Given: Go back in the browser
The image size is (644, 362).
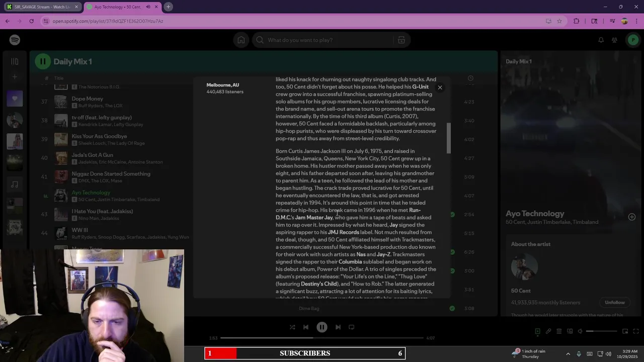Looking at the screenshot, I should click(7, 21).
